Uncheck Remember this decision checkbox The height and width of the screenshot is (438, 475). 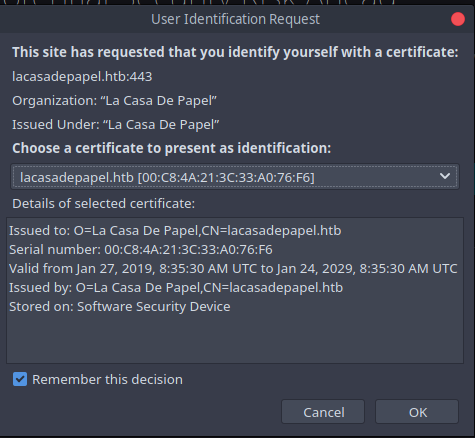pyautogui.click(x=20, y=379)
